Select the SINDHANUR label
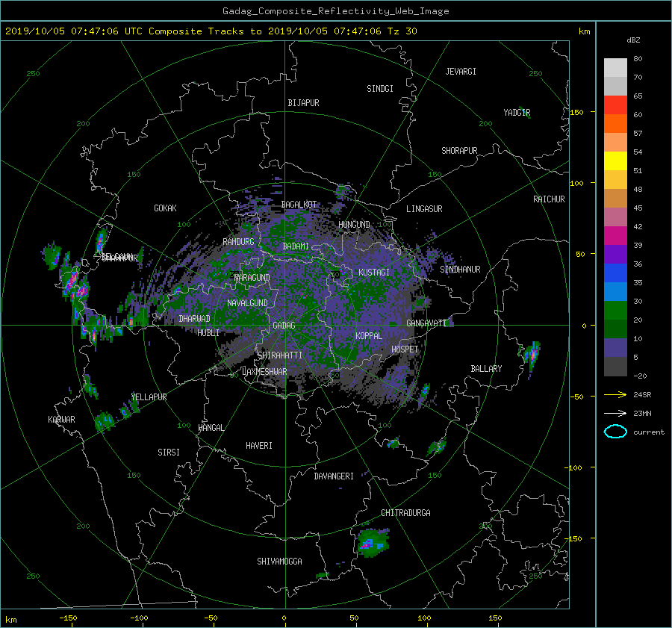This screenshot has width=672, height=628. pos(460,270)
